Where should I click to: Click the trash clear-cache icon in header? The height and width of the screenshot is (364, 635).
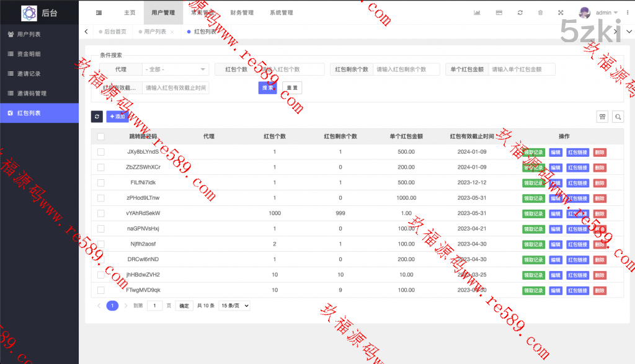[x=541, y=12]
